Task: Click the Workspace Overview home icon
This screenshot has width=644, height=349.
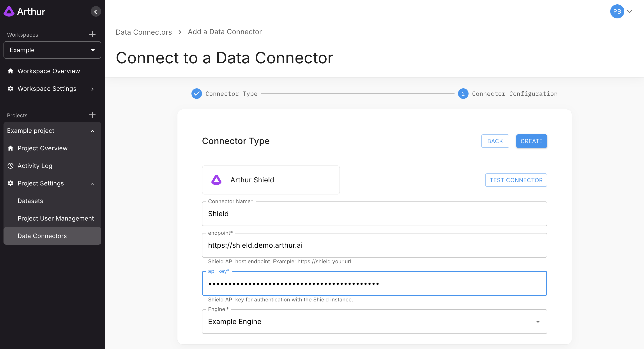Action: [x=11, y=71]
